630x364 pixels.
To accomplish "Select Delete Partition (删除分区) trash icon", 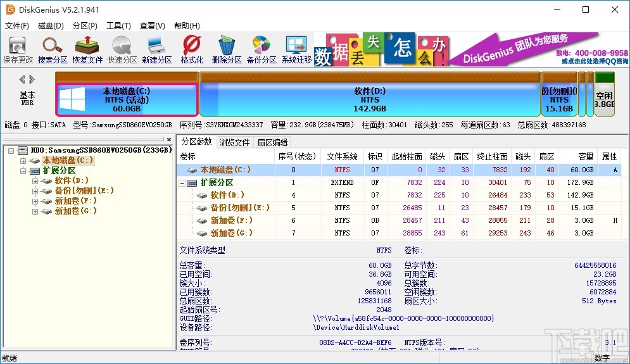I will [227, 50].
